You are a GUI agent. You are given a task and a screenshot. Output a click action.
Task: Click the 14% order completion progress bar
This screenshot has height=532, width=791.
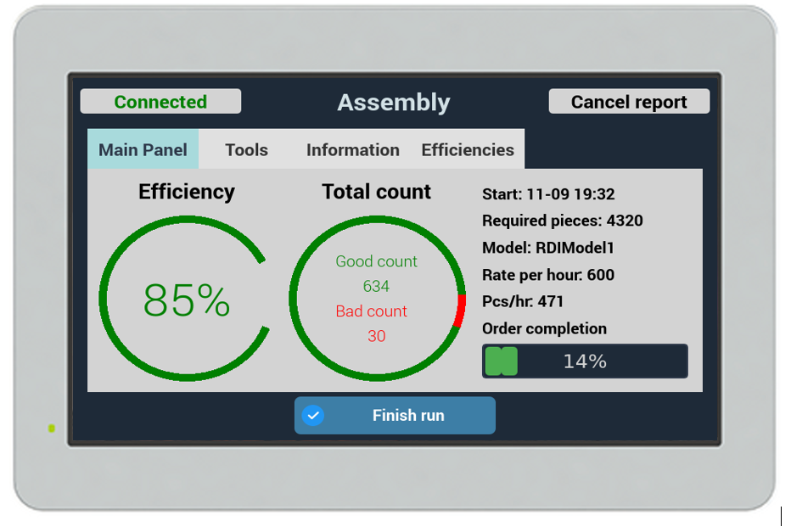(585, 361)
